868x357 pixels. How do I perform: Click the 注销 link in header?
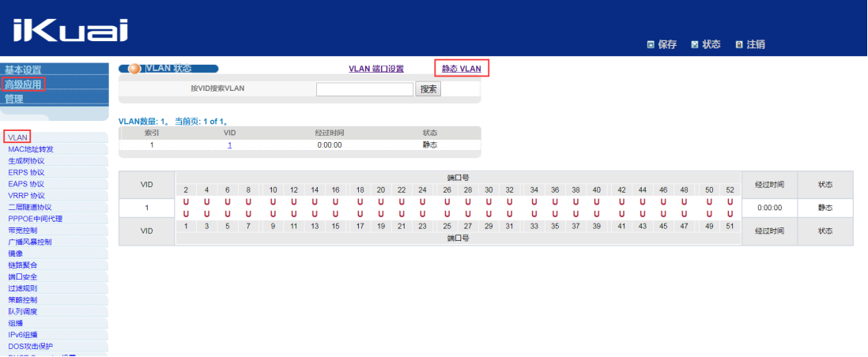(x=756, y=45)
